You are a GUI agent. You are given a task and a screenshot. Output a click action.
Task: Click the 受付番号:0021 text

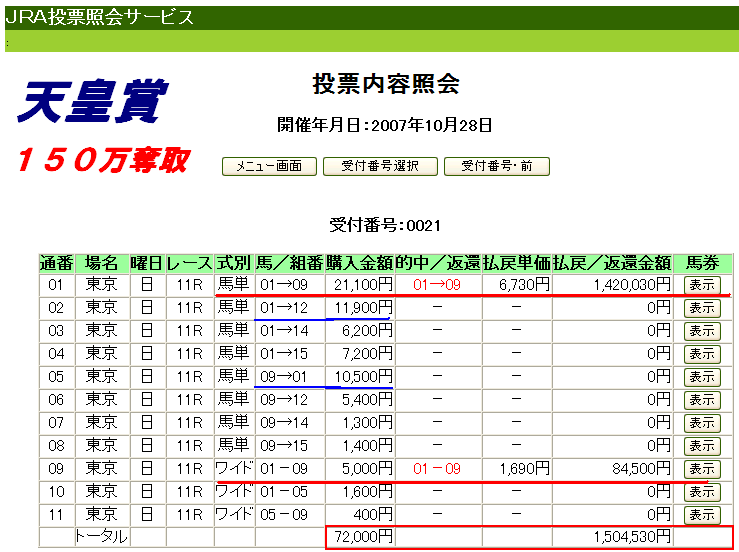tap(385, 225)
